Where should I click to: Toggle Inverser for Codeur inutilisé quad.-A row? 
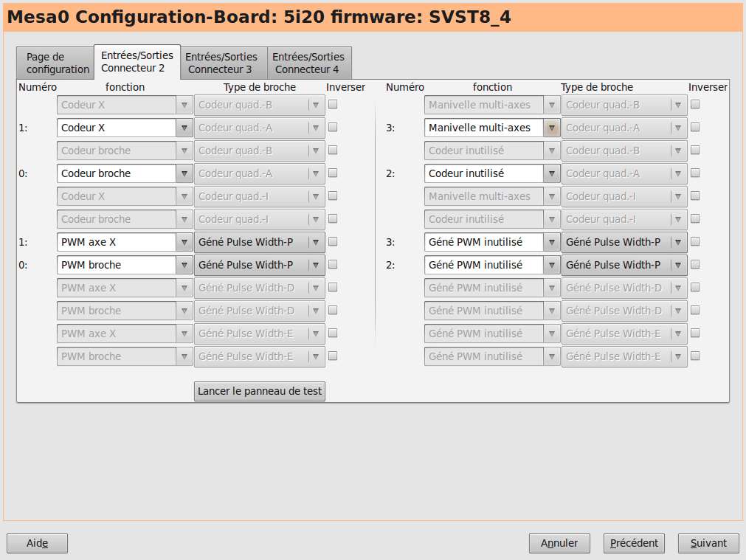[x=695, y=173]
